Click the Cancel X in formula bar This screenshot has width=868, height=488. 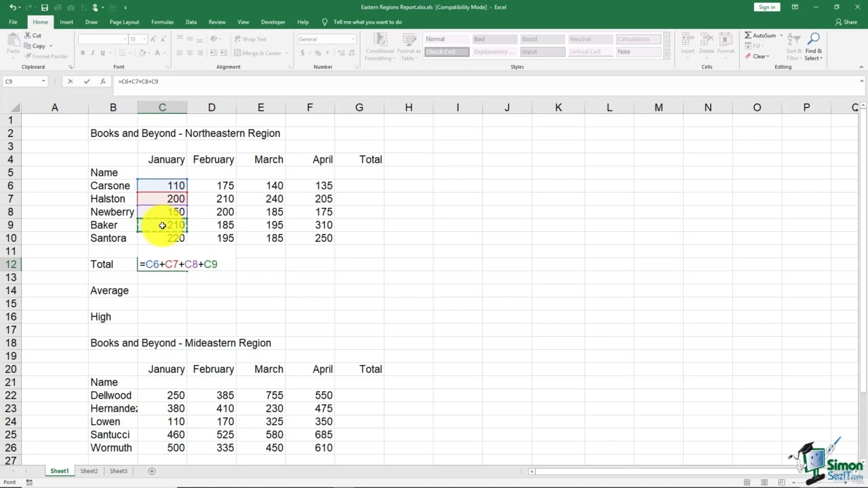coord(70,81)
